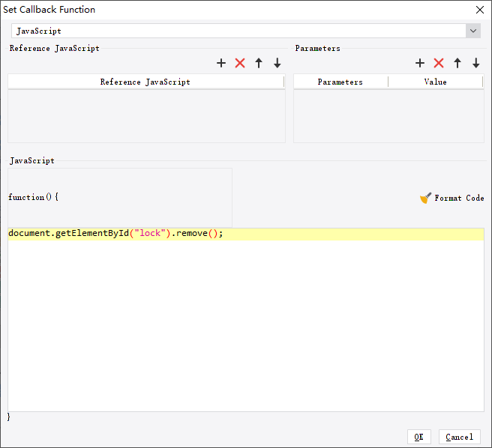The width and height of the screenshot is (492, 448).
Task: Delete selected Reference JavaScript entry
Action: [240, 63]
